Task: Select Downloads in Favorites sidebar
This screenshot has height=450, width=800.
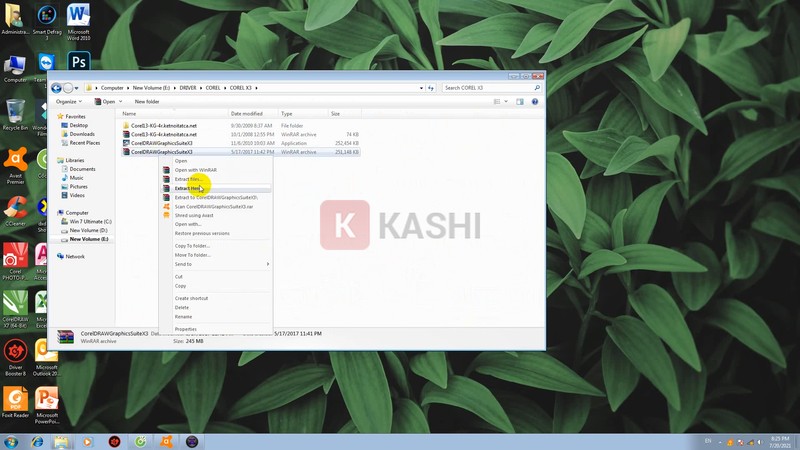Action: [x=82, y=134]
